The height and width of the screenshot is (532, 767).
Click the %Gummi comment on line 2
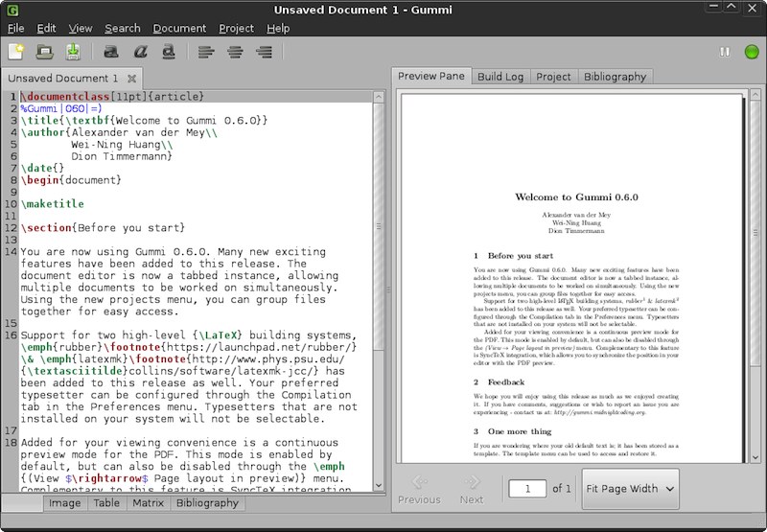61,108
